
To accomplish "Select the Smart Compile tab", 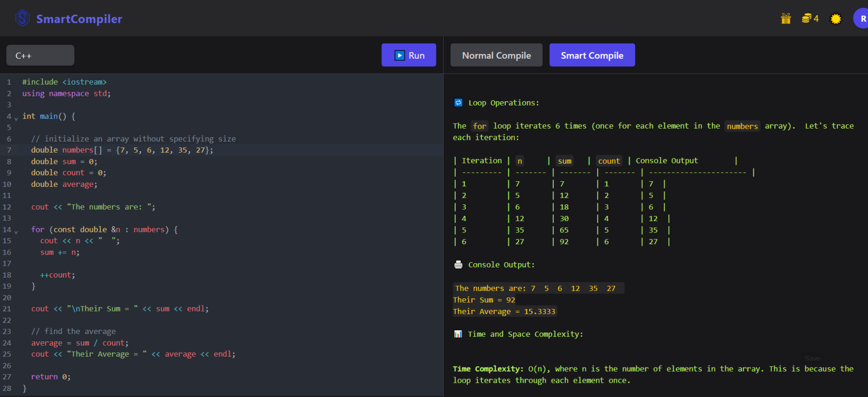I will (592, 56).
